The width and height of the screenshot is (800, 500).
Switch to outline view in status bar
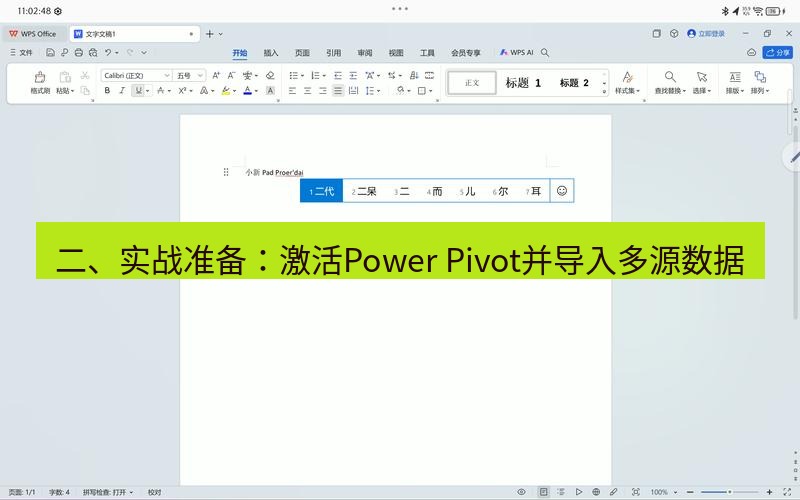(561, 492)
